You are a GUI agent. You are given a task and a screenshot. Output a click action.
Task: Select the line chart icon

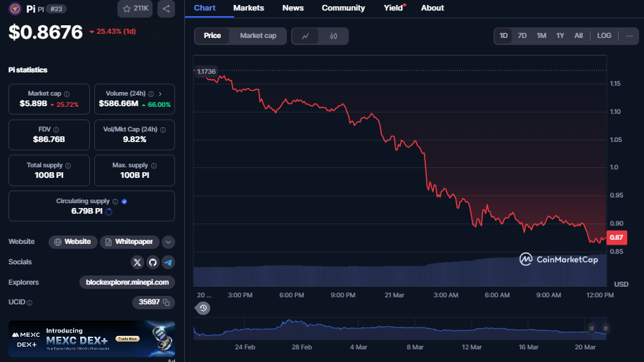(305, 36)
